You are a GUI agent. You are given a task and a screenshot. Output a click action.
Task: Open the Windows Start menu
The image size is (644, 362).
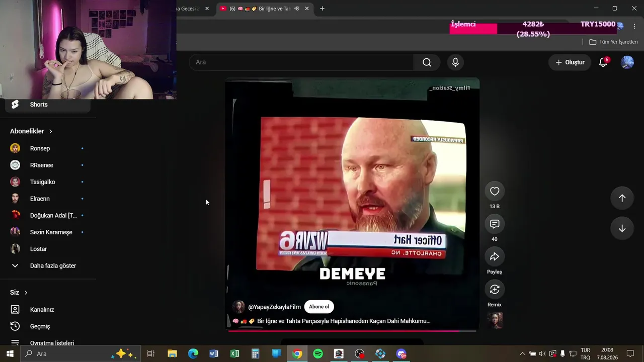(x=10, y=354)
